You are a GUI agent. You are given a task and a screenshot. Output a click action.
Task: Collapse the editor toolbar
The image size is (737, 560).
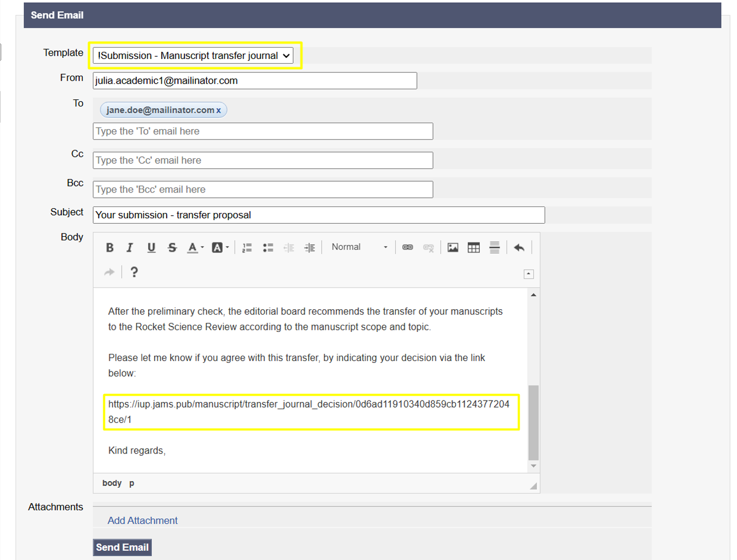click(x=529, y=274)
